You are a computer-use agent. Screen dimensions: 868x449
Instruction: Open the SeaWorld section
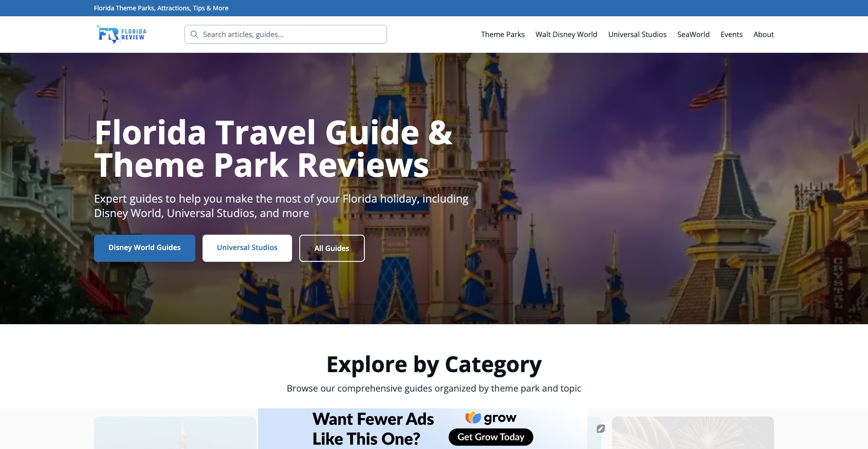click(693, 34)
